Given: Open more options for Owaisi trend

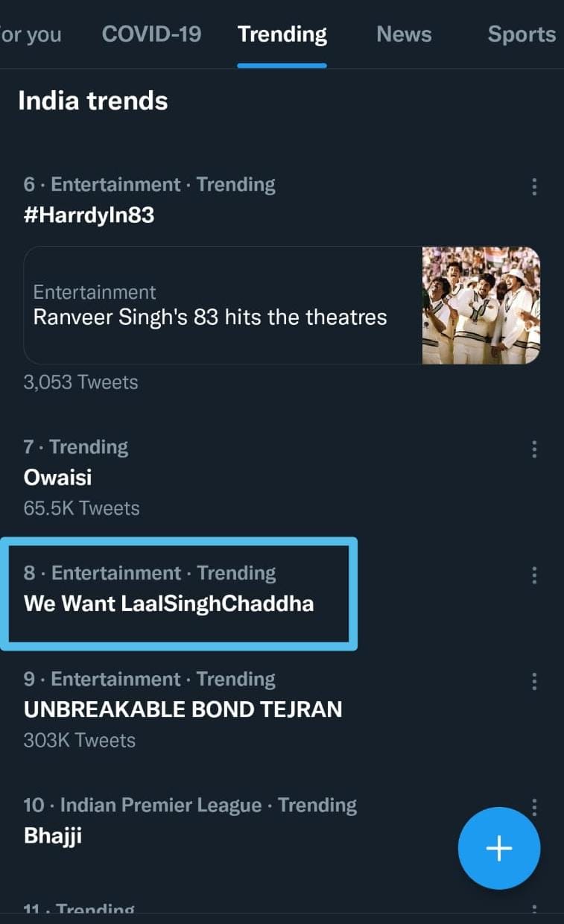Looking at the screenshot, I should 533,449.
